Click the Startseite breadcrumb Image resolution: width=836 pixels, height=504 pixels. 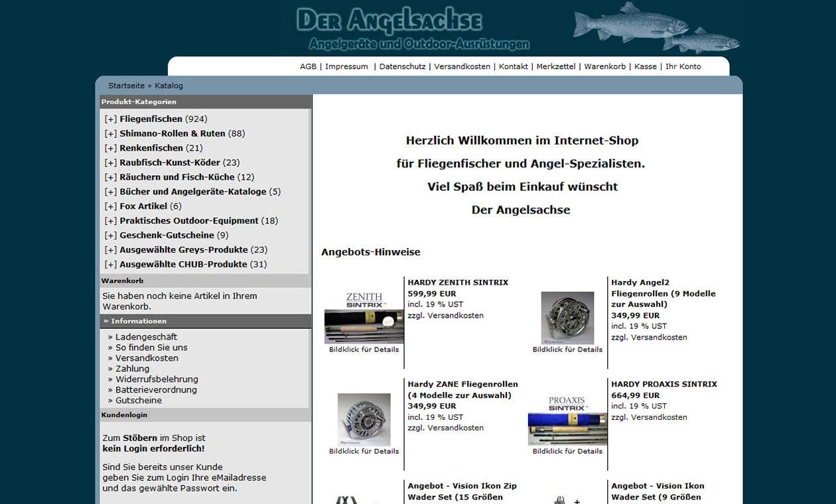127,86
